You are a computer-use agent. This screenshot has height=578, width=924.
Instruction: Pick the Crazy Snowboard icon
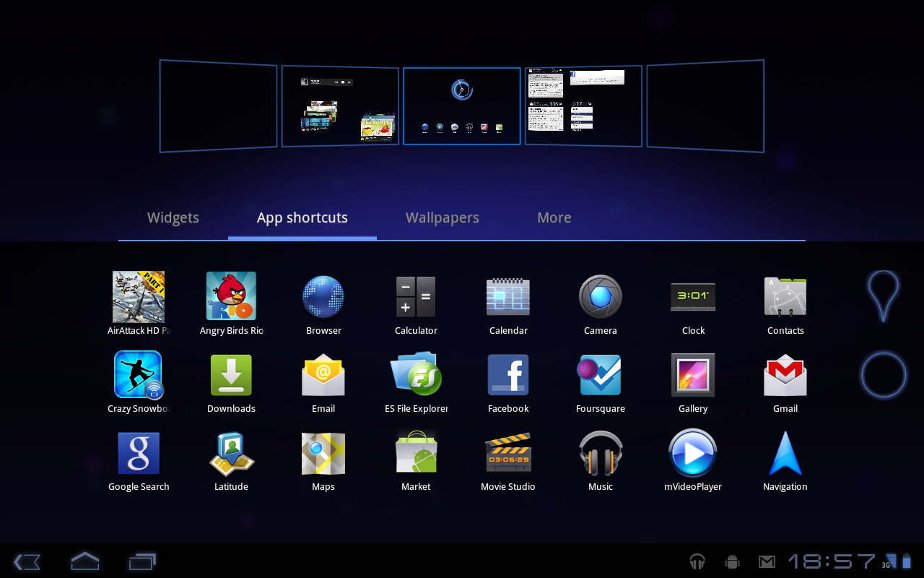coord(139,375)
